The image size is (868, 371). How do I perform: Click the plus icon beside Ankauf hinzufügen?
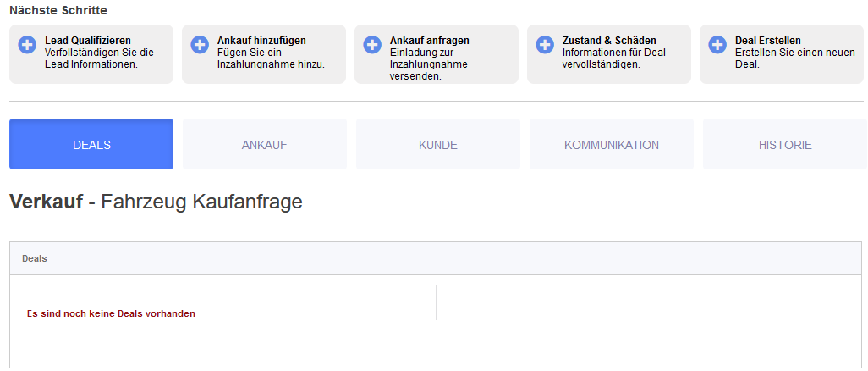point(200,45)
